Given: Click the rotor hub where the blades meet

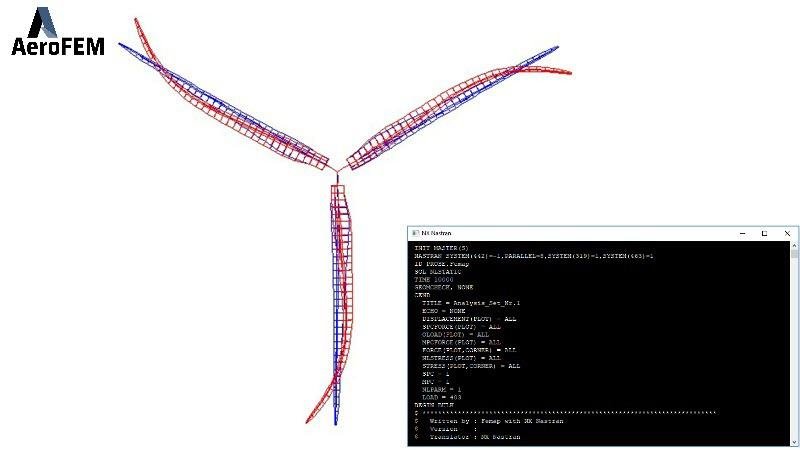Looking at the screenshot, I should 336,170.
